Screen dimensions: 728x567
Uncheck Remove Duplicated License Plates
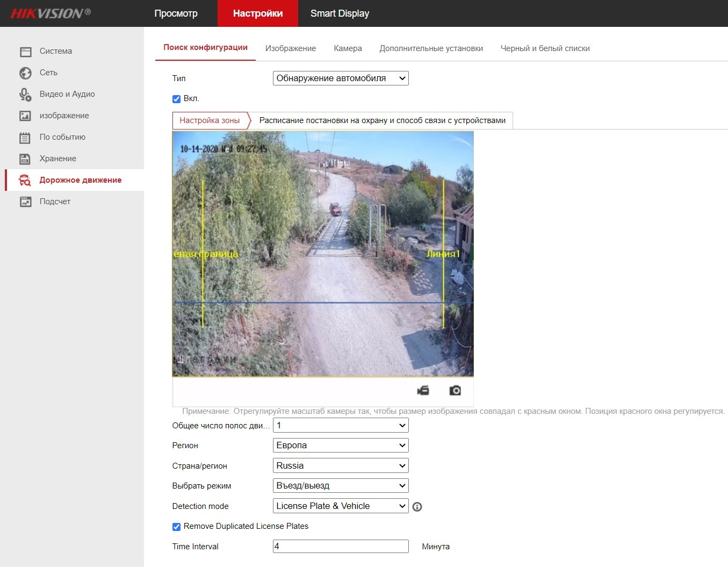coord(176,527)
